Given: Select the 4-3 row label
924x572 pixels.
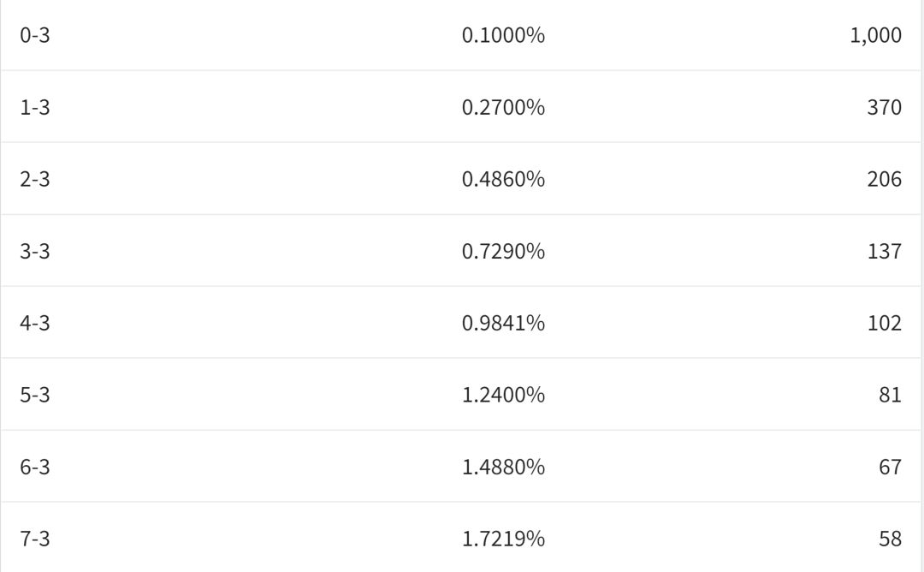Looking at the screenshot, I should (x=35, y=323).
